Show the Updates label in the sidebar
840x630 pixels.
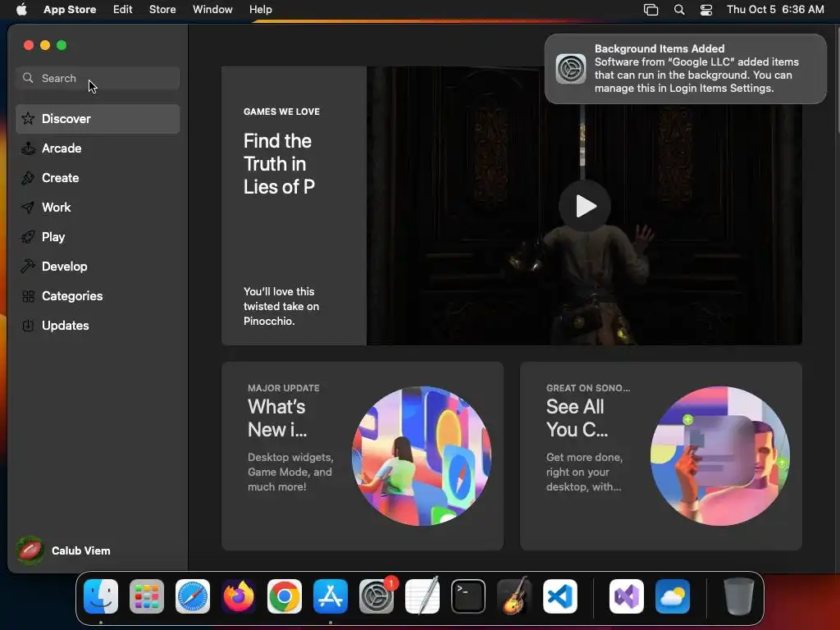click(66, 325)
